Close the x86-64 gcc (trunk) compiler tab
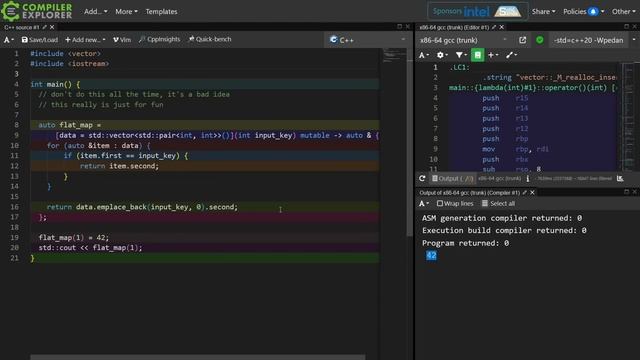The width and height of the screenshot is (640, 360). pos(502,27)
